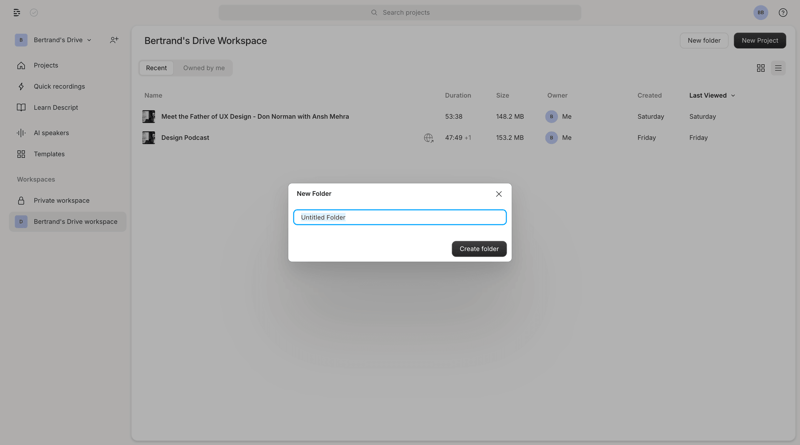Switch to list view
Viewport: 800px width, 445px height.
pyautogui.click(x=778, y=68)
